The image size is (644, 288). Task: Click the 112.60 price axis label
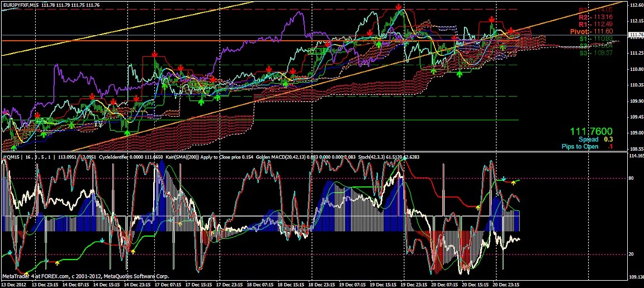tap(636, 5)
